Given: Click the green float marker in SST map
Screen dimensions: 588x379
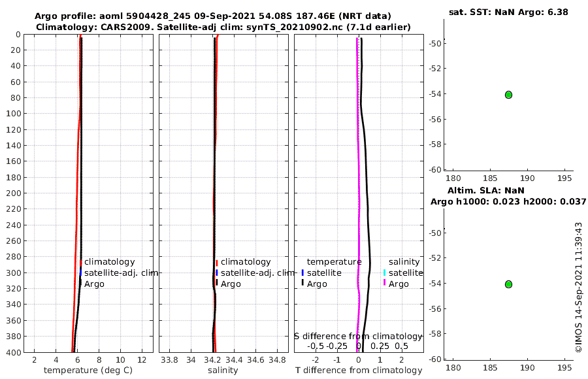Looking at the screenshot, I should (x=508, y=95).
